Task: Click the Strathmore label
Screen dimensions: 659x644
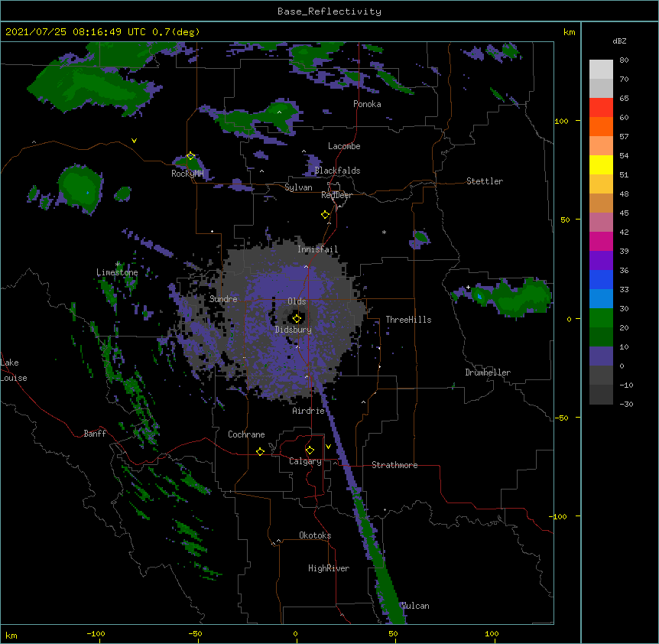Action: click(394, 465)
